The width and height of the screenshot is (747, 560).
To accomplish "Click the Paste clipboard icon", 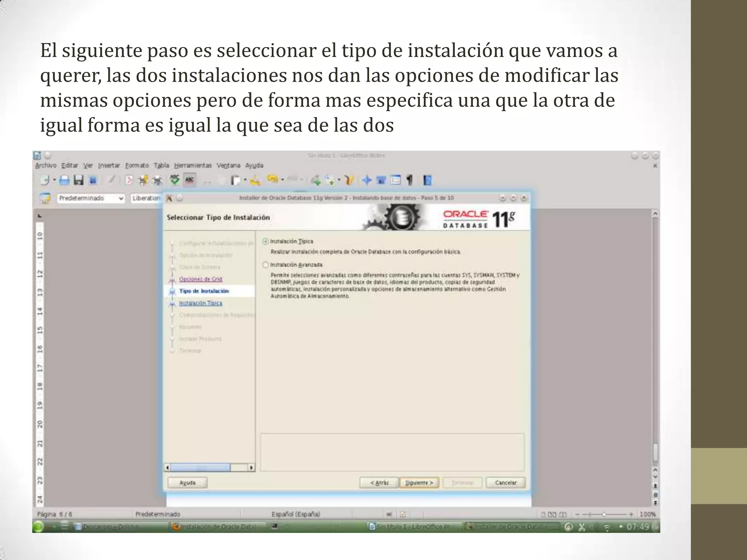I will coord(236,180).
